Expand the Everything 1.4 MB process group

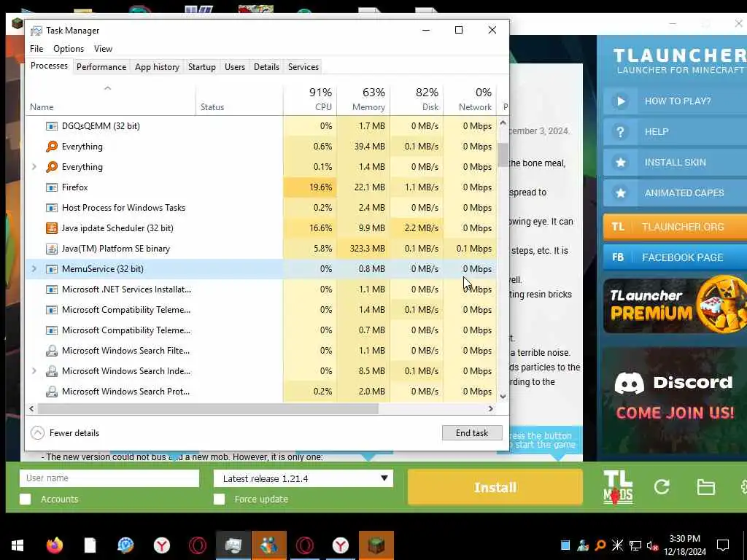(34, 167)
